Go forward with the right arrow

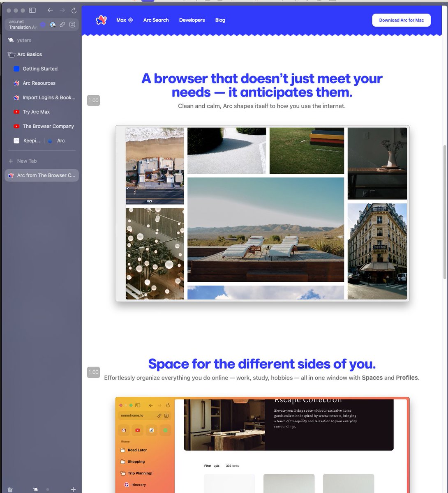coord(62,10)
